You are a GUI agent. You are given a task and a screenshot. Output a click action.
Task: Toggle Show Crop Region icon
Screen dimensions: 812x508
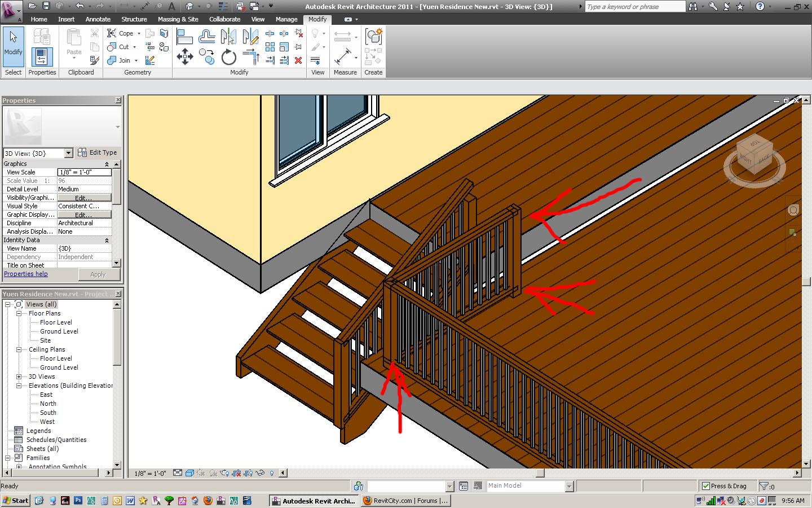pos(248,473)
